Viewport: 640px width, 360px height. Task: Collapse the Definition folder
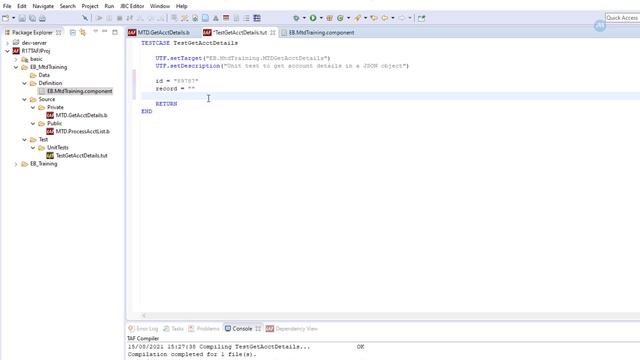24,83
